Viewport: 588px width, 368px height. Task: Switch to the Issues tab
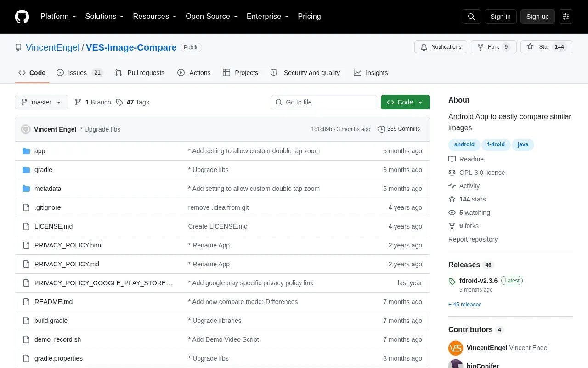pyautogui.click(x=79, y=73)
